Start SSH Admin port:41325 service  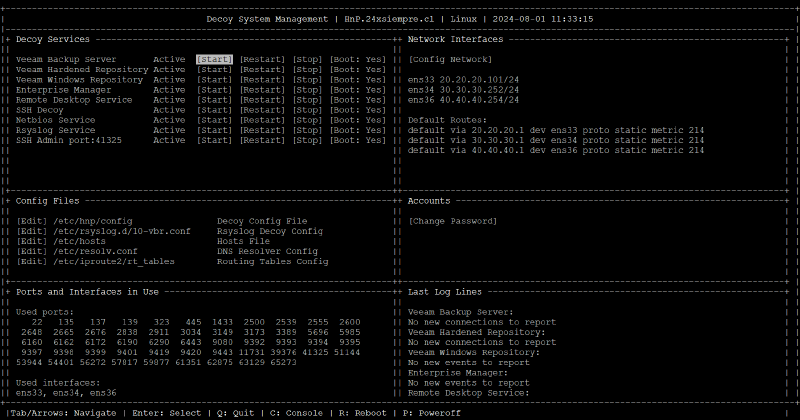click(214, 140)
